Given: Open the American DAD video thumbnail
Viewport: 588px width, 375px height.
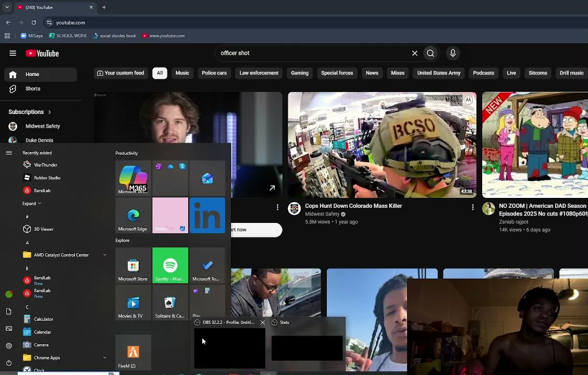Looking at the screenshot, I should point(535,145).
